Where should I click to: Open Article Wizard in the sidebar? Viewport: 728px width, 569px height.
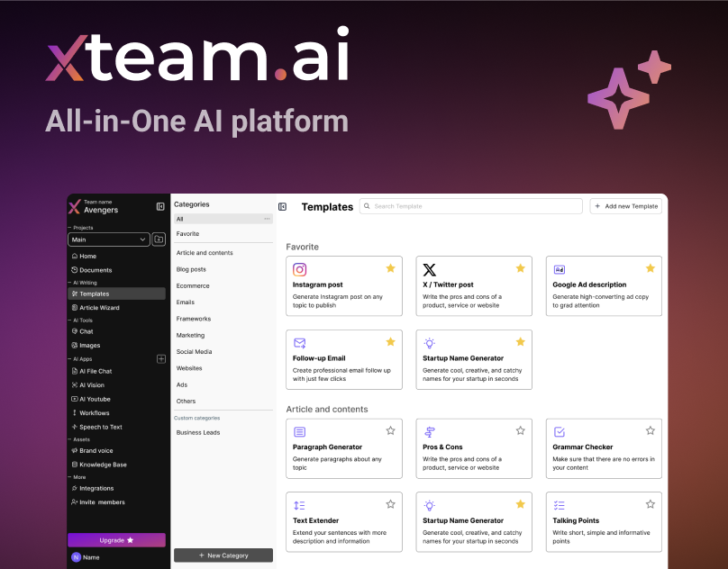(99, 308)
